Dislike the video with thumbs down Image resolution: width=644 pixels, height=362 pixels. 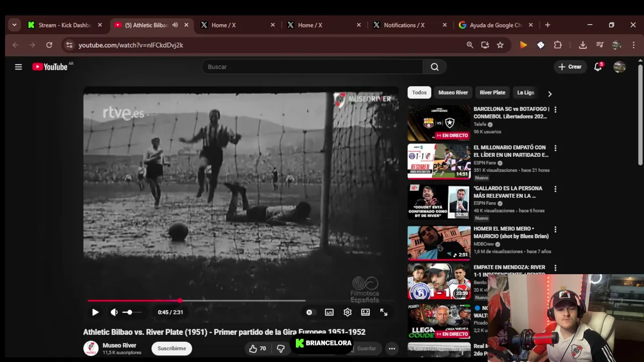[x=281, y=348]
